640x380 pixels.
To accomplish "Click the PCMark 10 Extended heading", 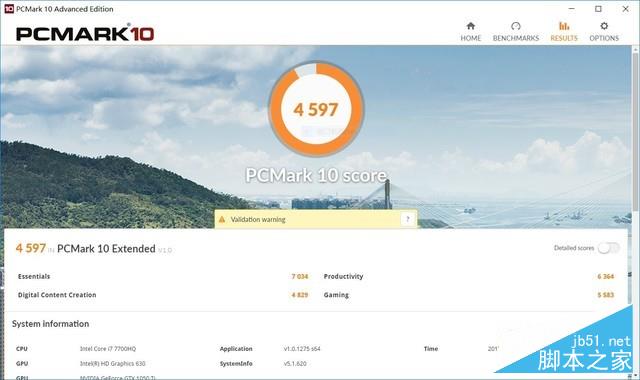I will (106, 249).
